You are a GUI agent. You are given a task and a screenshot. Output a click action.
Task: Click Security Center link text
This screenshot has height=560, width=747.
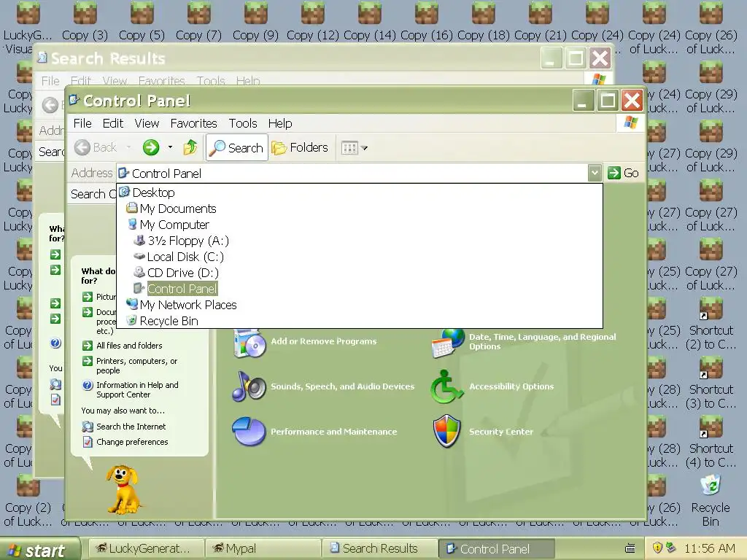[x=501, y=432]
